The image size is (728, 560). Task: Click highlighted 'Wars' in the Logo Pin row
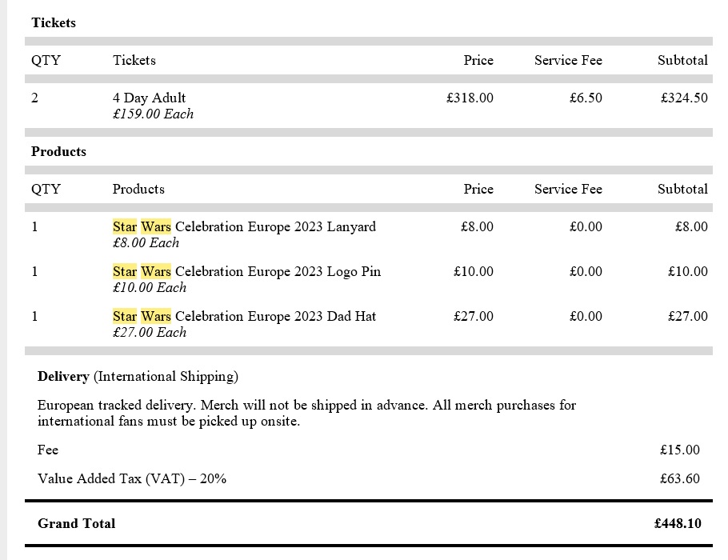[156, 271]
